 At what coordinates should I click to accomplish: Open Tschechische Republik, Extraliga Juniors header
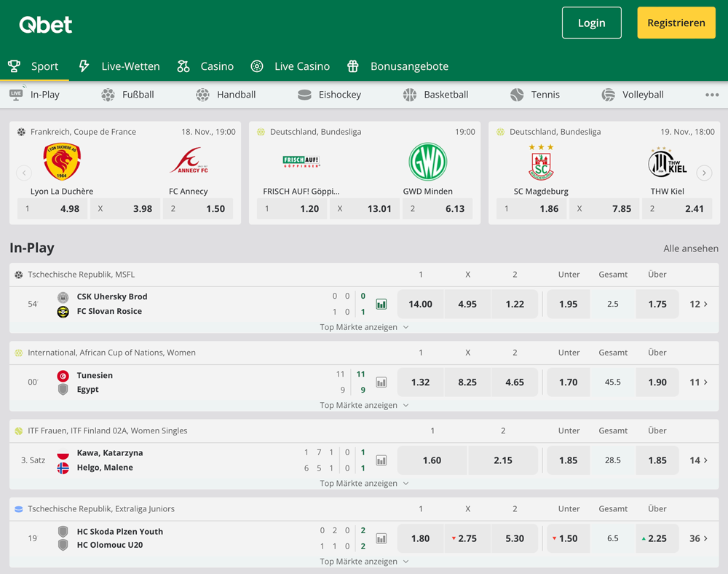click(101, 508)
